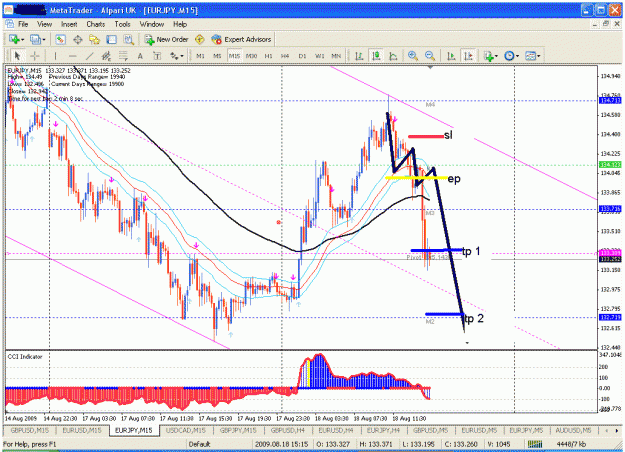
Task: Switch to the EURUSD,M15 chart tab
Action: [81, 430]
